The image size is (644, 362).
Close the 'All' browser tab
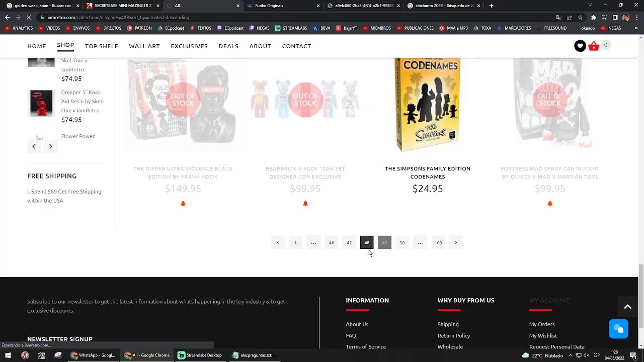click(x=238, y=6)
